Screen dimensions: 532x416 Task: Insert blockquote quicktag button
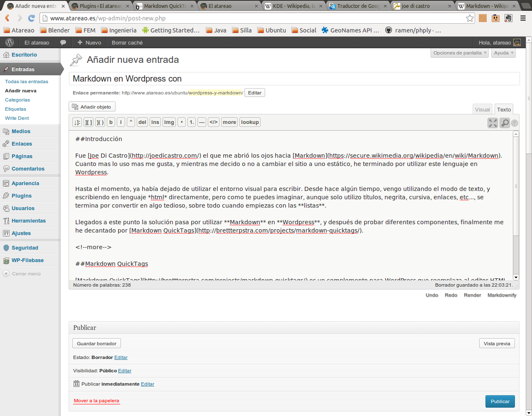[131, 122]
